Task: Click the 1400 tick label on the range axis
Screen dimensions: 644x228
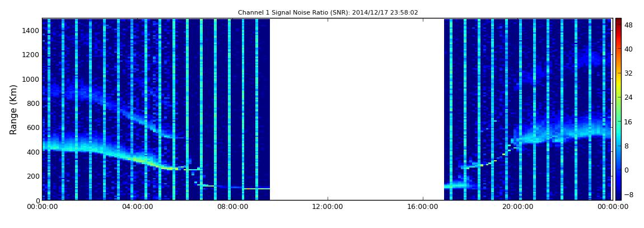Action: point(31,31)
